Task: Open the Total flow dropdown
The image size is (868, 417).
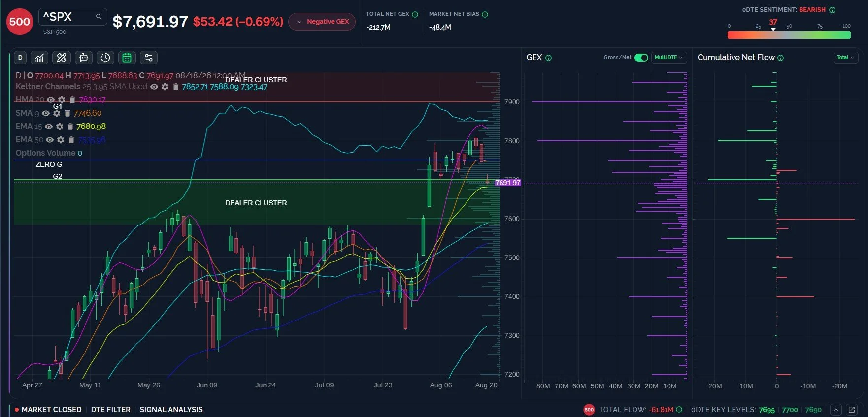Action: (x=845, y=58)
